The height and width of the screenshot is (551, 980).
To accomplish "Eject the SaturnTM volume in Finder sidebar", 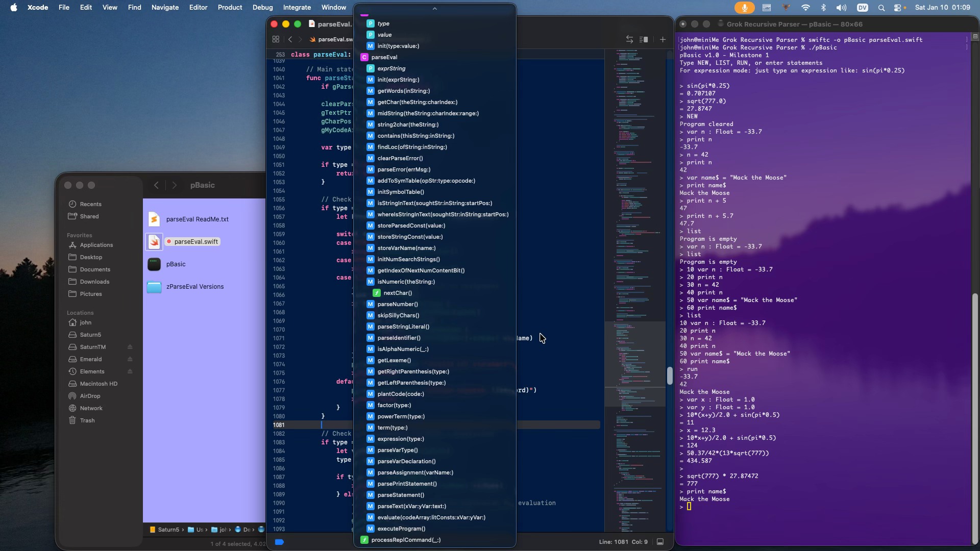I will tap(130, 347).
